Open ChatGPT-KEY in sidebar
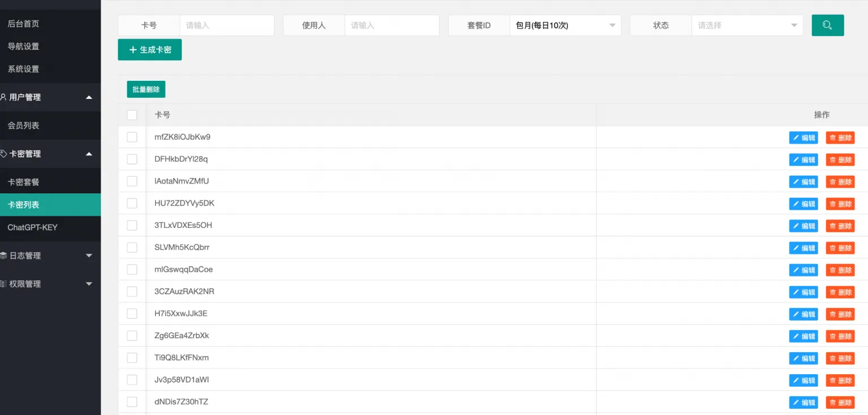868x415 pixels. 50,227
